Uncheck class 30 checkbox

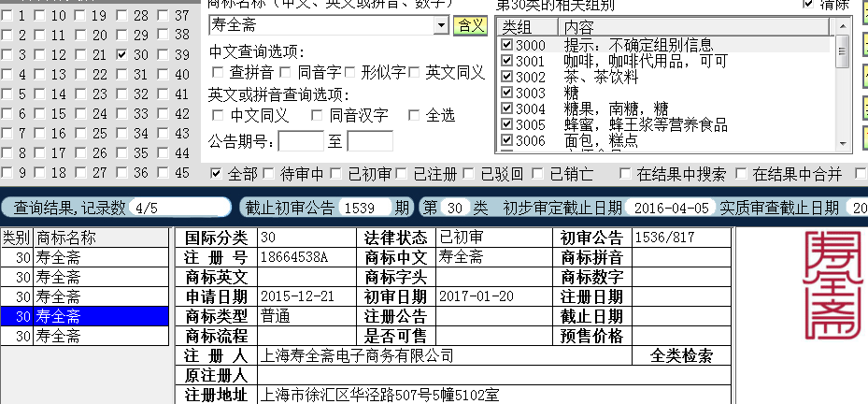(121, 54)
